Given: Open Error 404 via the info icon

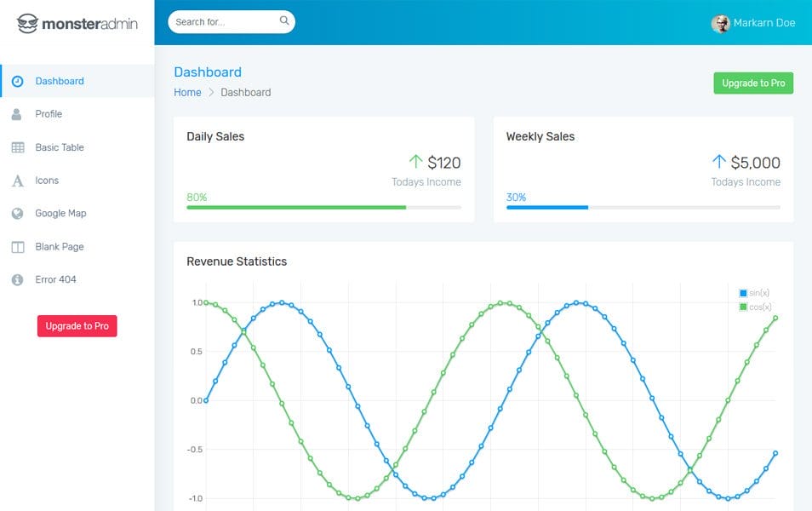Looking at the screenshot, I should [19, 279].
